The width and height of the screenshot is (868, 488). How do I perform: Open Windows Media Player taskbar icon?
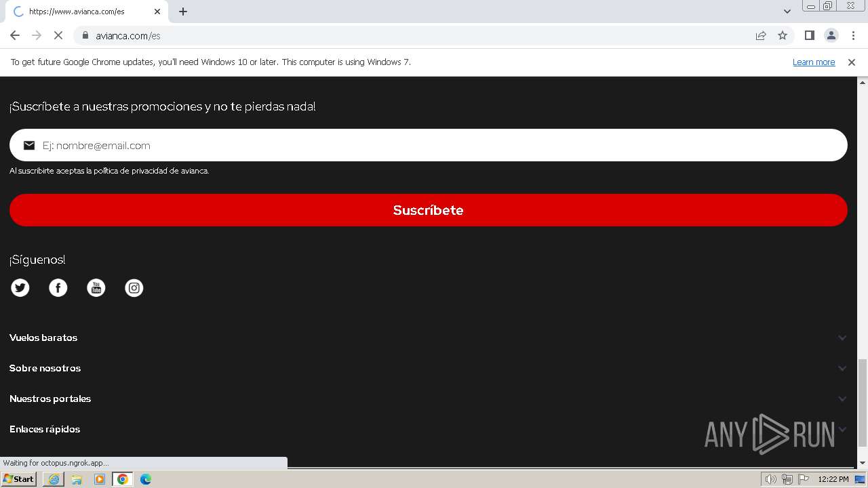[x=100, y=479]
